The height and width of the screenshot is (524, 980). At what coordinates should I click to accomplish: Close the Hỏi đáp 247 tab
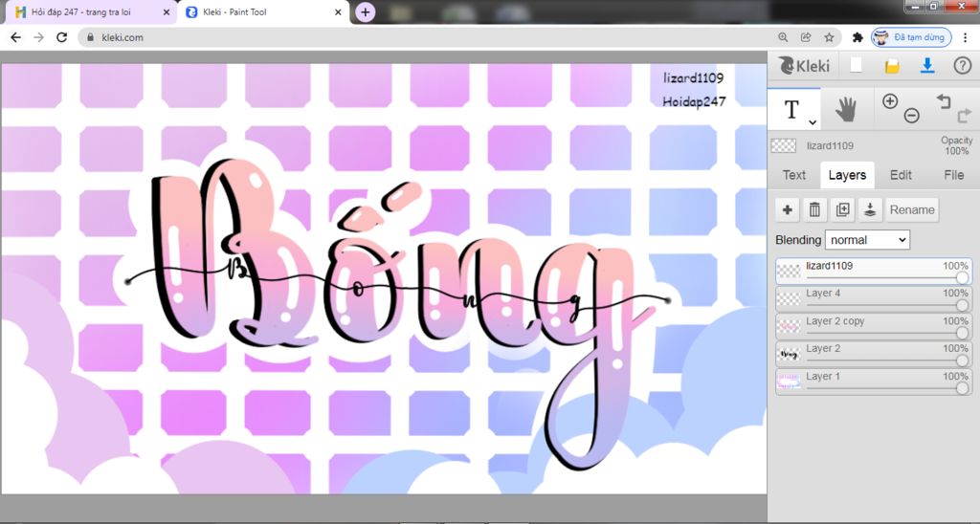pos(167,11)
